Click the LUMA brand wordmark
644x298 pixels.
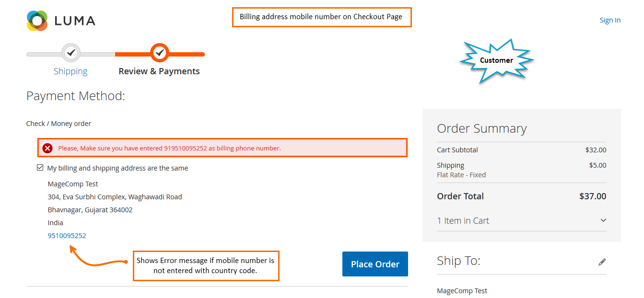tap(75, 21)
